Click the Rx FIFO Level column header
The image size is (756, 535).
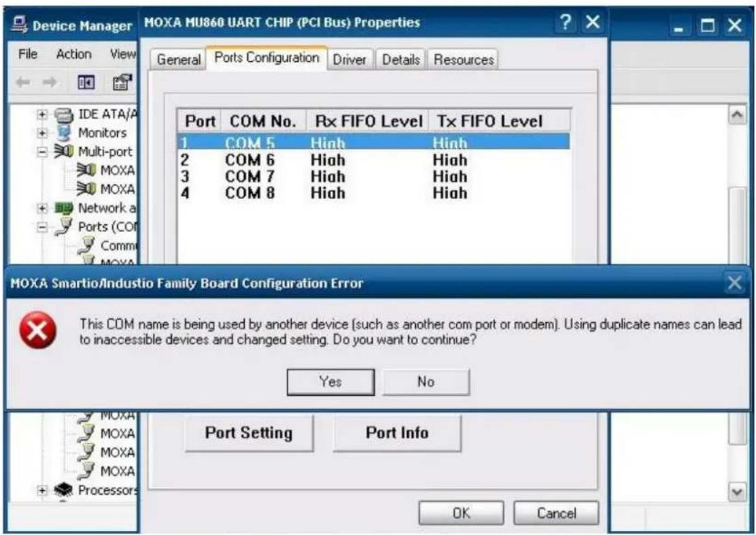(368, 121)
